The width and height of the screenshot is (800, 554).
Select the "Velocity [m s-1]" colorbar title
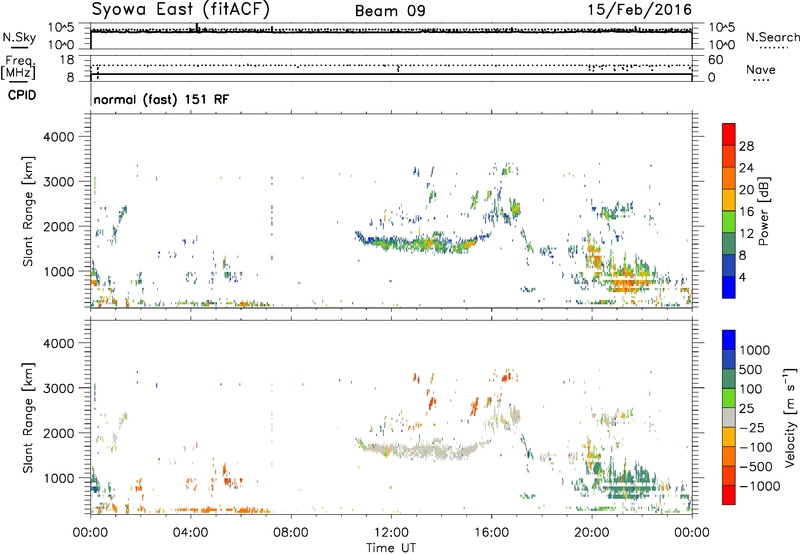coord(790,417)
